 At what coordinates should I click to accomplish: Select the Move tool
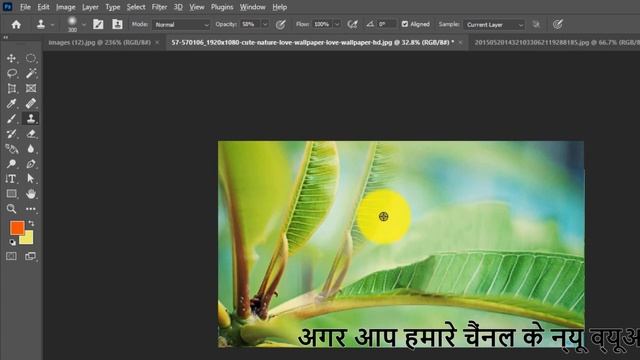point(11,58)
